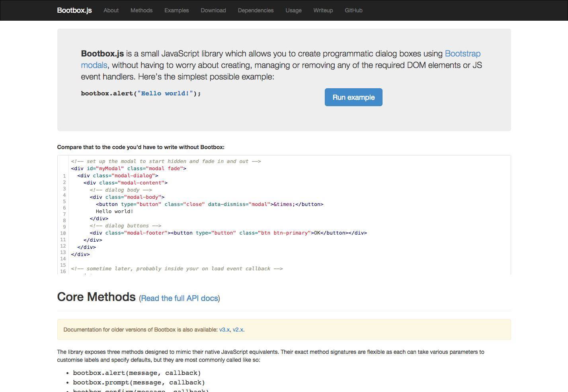The width and height of the screenshot is (568, 392).
Task: Click bootbox.prompt(message, callback) list item
Action: [139, 382]
